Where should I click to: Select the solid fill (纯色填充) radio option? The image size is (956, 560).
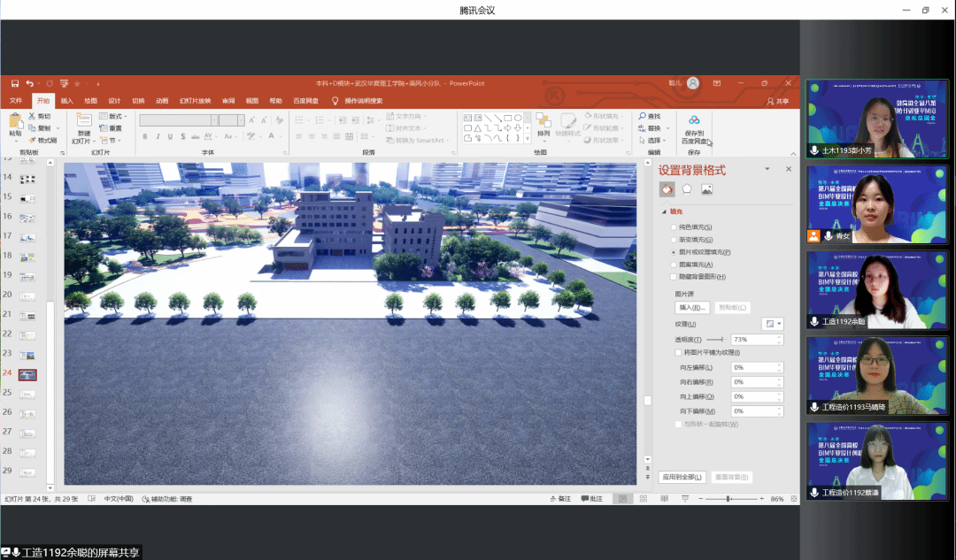(674, 227)
